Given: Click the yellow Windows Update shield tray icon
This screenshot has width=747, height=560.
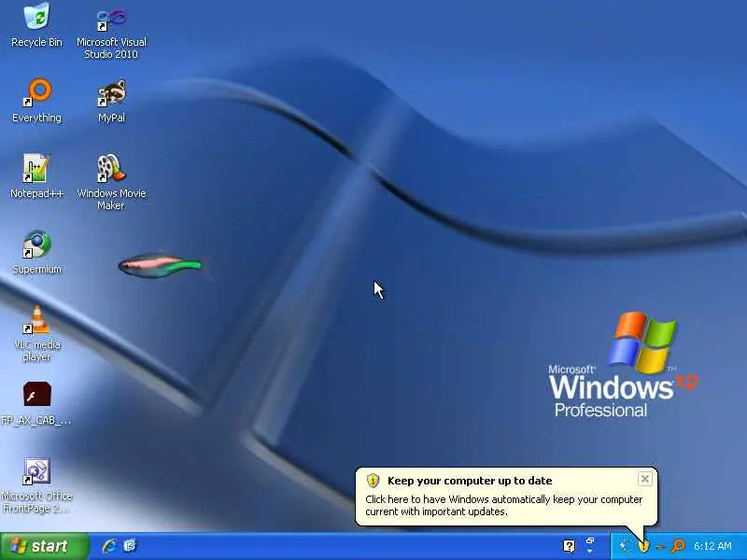Looking at the screenshot, I should pos(643,546).
